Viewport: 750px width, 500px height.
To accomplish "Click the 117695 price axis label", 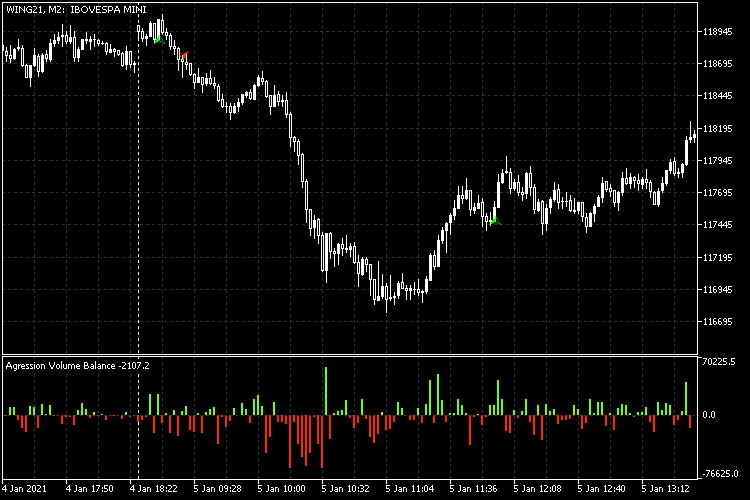I will (x=717, y=193).
